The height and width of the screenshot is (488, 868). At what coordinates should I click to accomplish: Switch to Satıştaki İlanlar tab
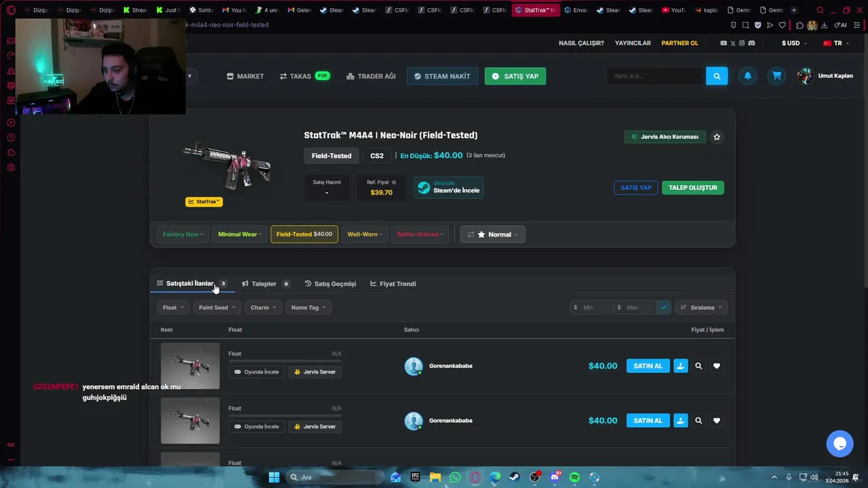click(x=192, y=283)
